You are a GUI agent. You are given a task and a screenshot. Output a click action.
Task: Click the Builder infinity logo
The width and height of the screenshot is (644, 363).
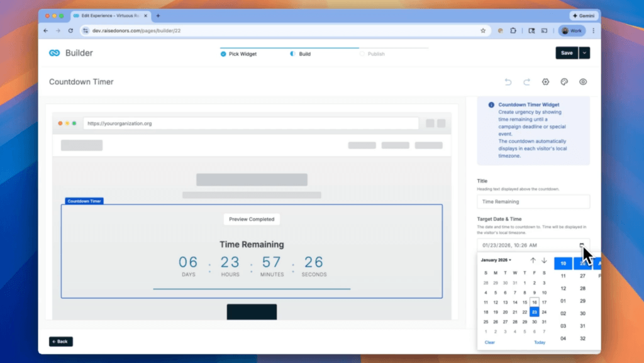(55, 53)
